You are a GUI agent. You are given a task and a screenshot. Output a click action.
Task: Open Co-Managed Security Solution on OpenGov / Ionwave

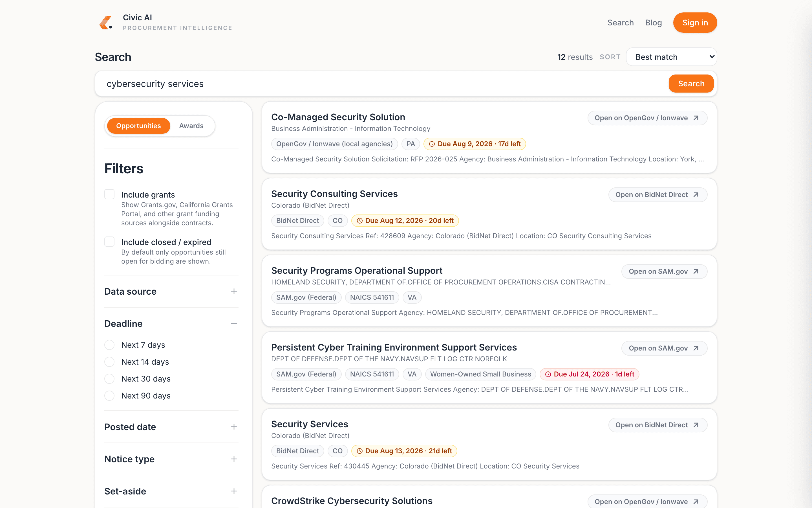click(647, 118)
